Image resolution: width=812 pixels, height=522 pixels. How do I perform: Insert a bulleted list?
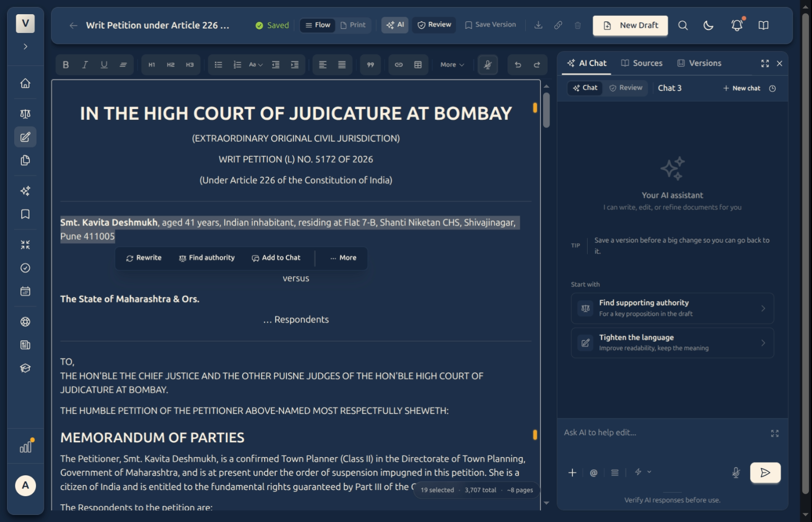click(x=218, y=64)
